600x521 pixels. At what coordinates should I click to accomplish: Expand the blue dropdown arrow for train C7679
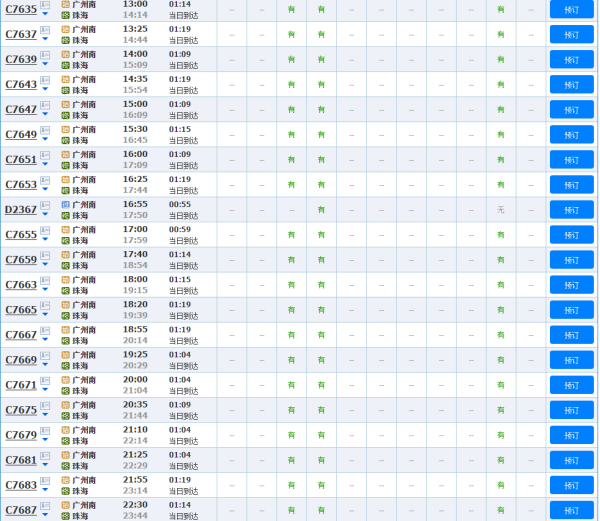click(45, 440)
